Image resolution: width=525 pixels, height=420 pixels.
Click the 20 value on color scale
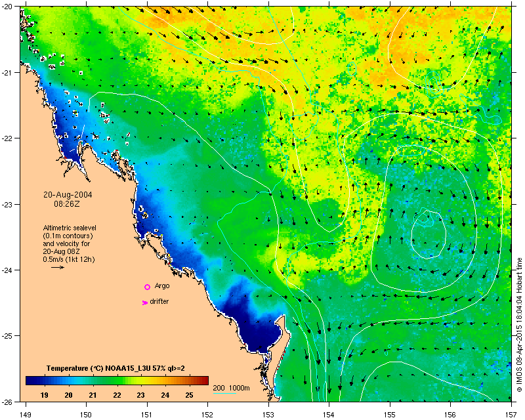68,395
